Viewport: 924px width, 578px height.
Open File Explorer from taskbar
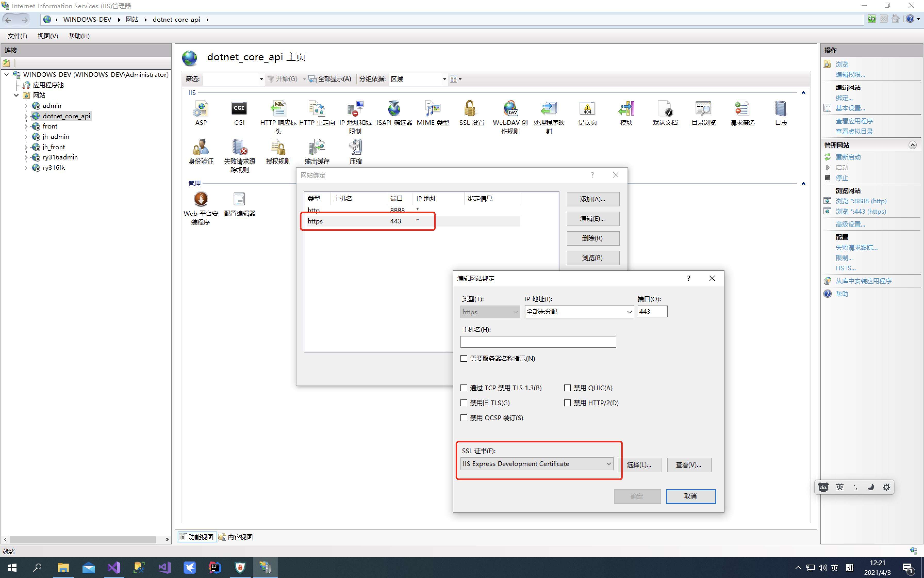point(63,568)
